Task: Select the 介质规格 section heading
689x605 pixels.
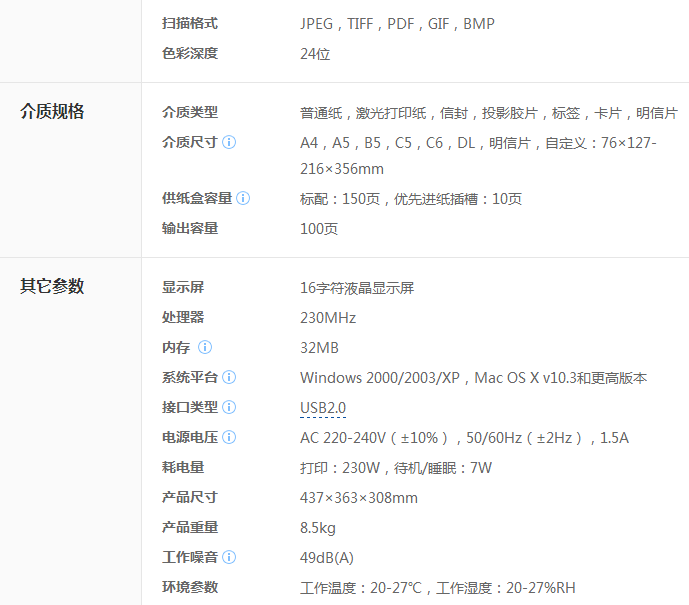Action: [x=52, y=111]
